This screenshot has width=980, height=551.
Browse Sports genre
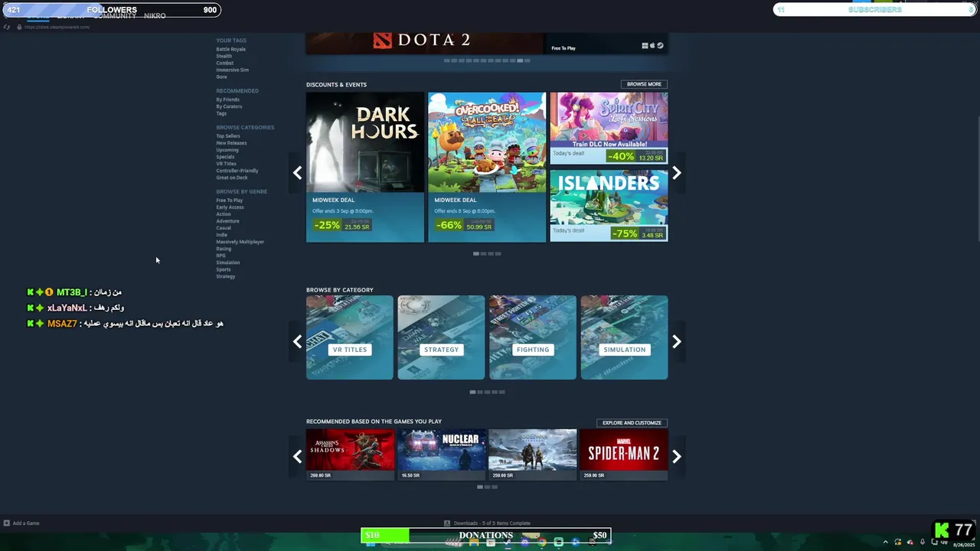pyautogui.click(x=223, y=269)
